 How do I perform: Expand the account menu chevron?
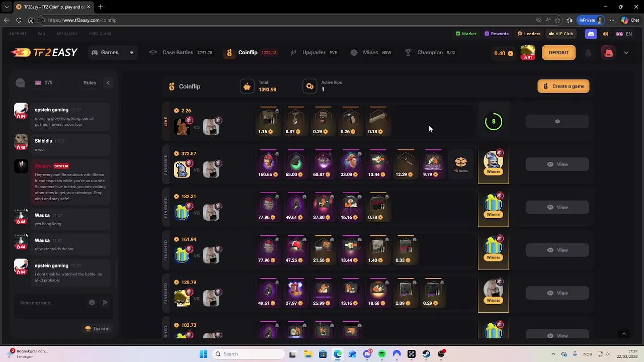point(626,53)
